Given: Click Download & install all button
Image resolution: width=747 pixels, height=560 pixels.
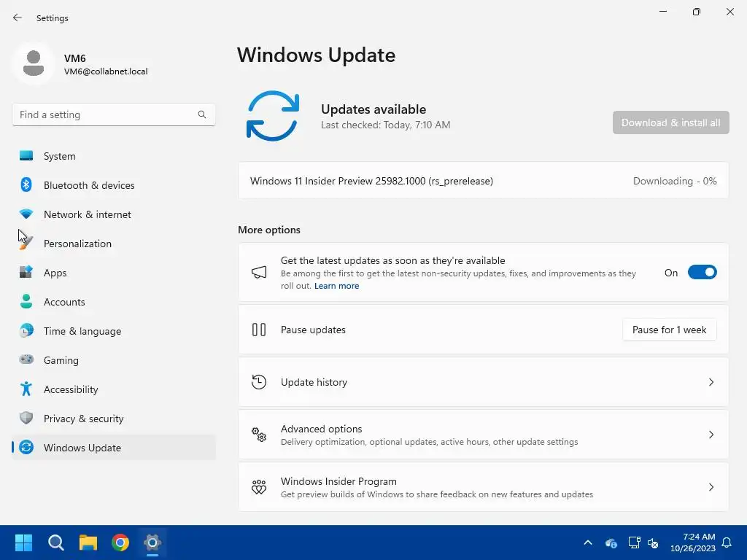Looking at the screenshot, I should (671, 122).
